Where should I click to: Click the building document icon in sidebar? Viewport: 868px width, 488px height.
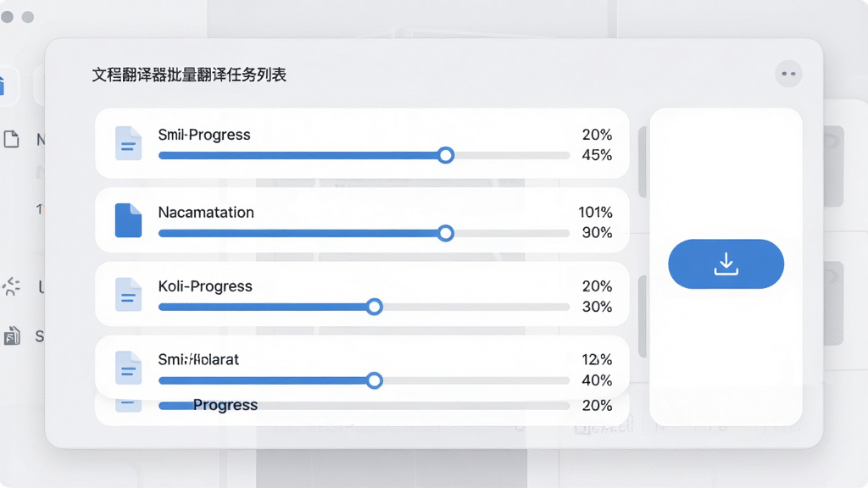pos(12,335)
